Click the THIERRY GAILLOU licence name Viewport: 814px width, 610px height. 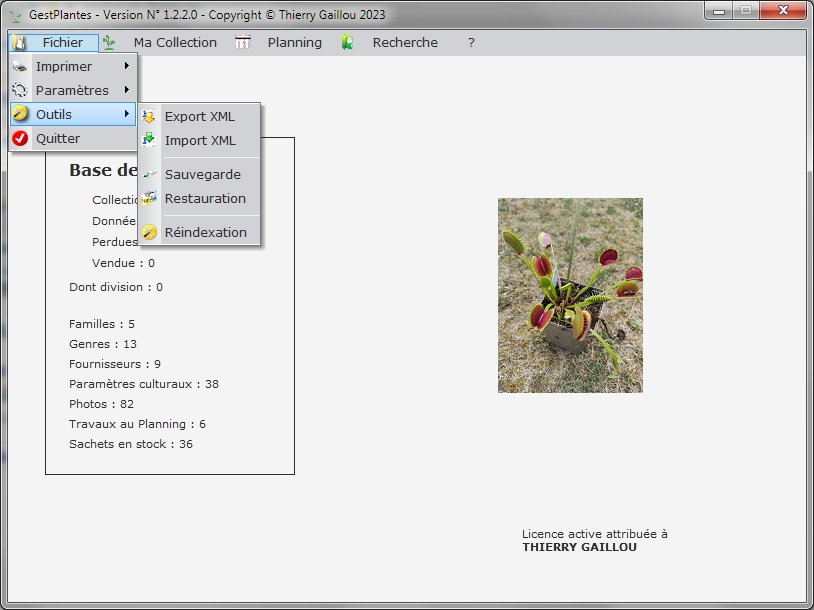(579, 547)
